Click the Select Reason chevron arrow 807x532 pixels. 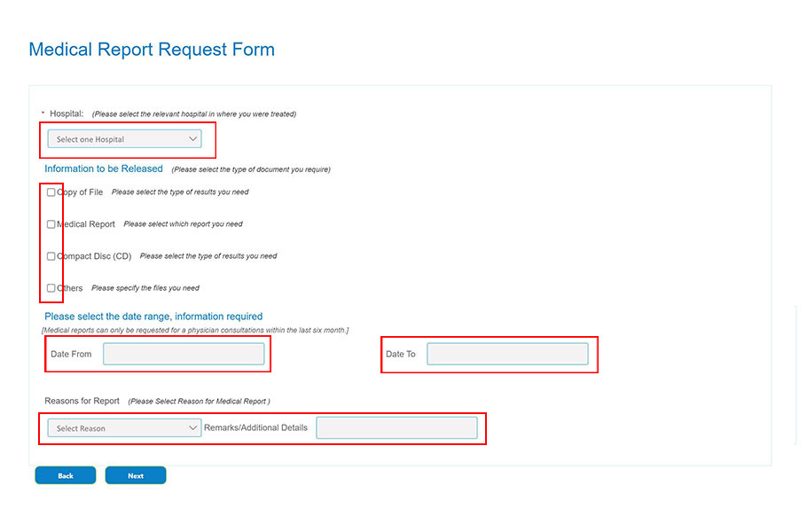193,427
